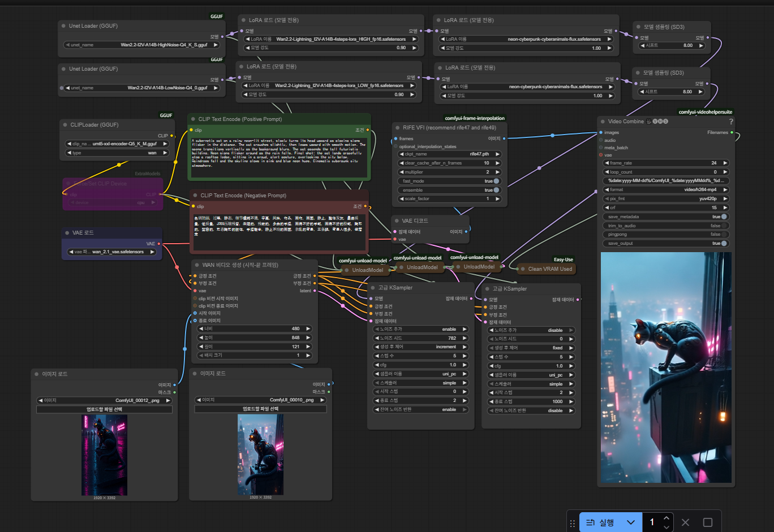Collapse the WAN 비디오 생성 node
Screen dimensions: 774x532
coord(196,265)
